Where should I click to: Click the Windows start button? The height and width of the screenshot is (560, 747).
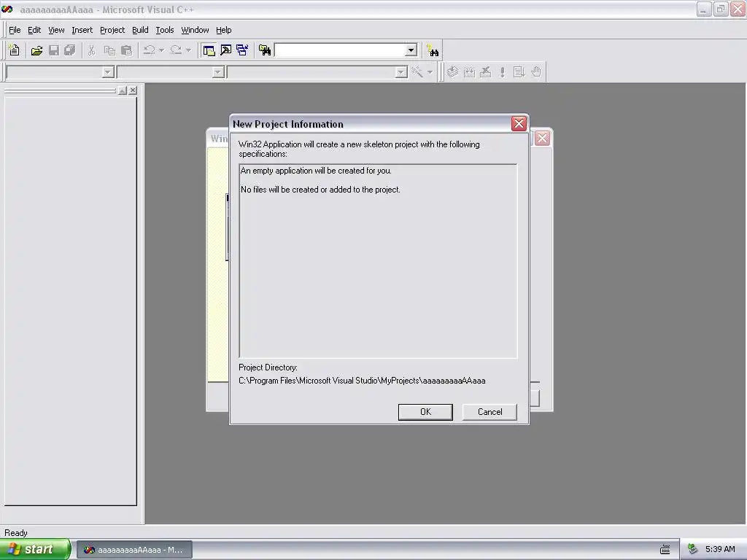tap(35, 549)
